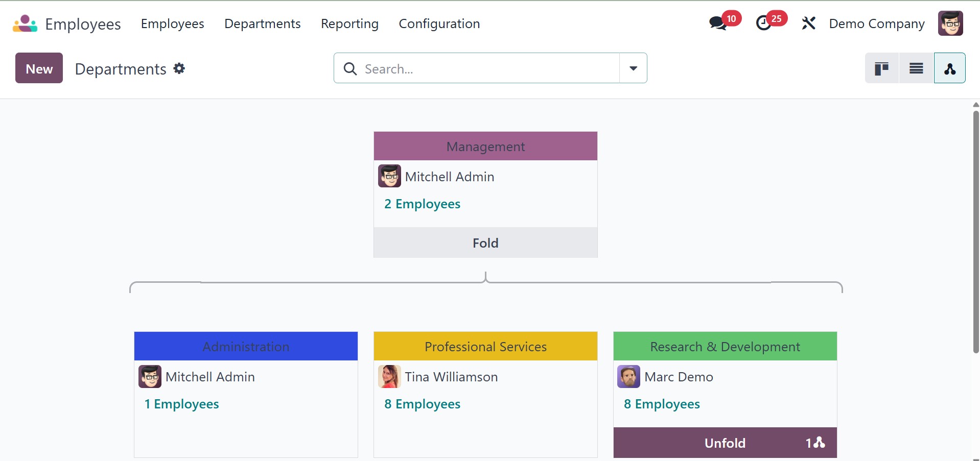Open the activities clock icon
This screenshot has width=980, height=461.
(x=763, y=23)
